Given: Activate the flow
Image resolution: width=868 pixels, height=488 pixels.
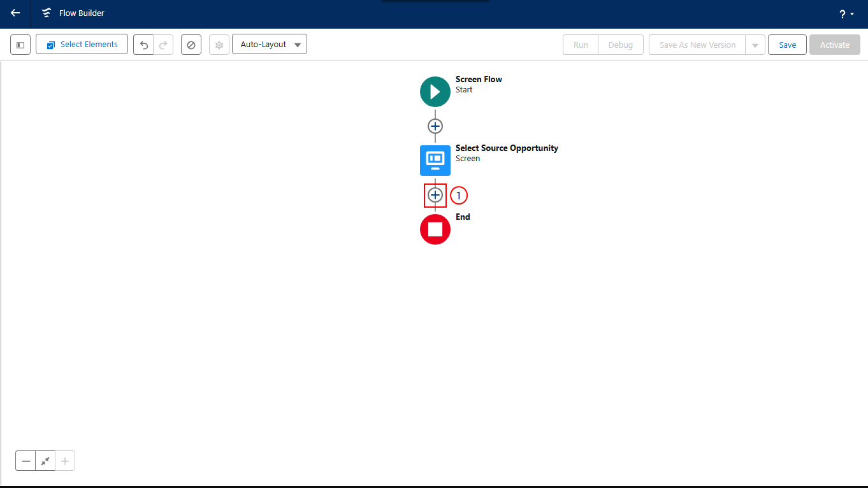Looking at the screenshot, I should point(835,45).
